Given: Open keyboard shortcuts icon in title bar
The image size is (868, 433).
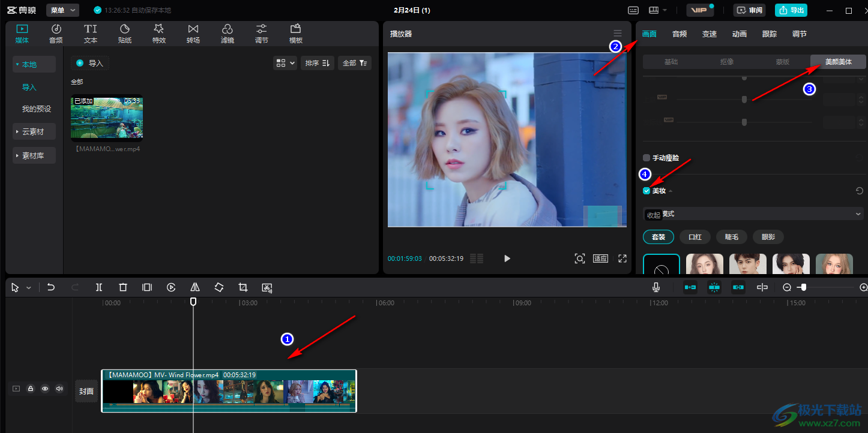Looking at the screenshot, I should point(633,10).
